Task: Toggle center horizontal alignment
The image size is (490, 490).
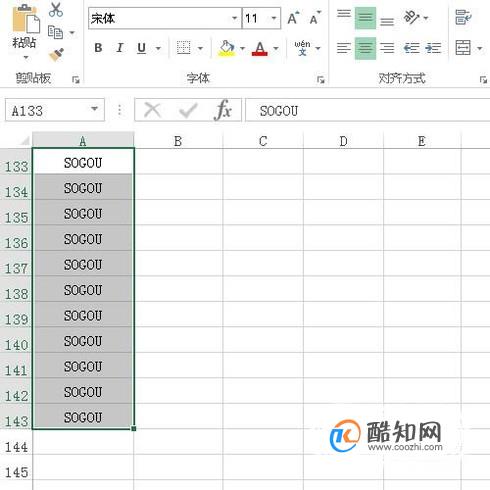Action: click(365, 48)
